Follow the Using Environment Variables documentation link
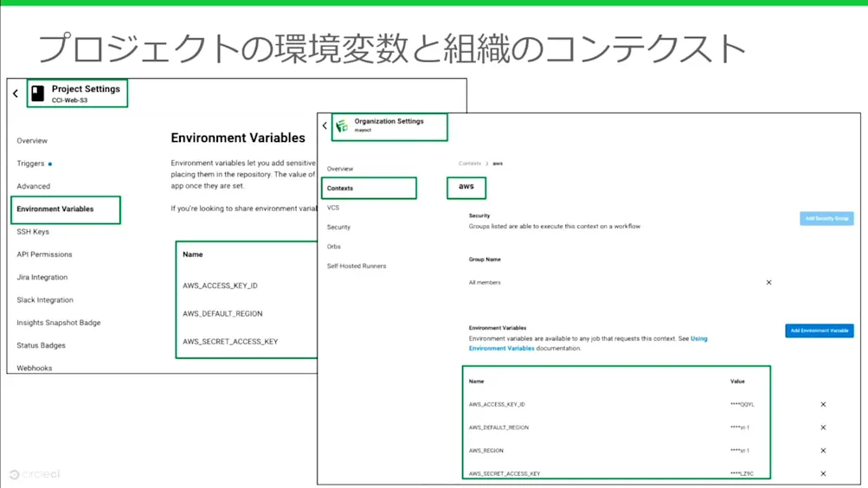The width and height of the screenshot is (868, 488). click(x=588, y=344)
